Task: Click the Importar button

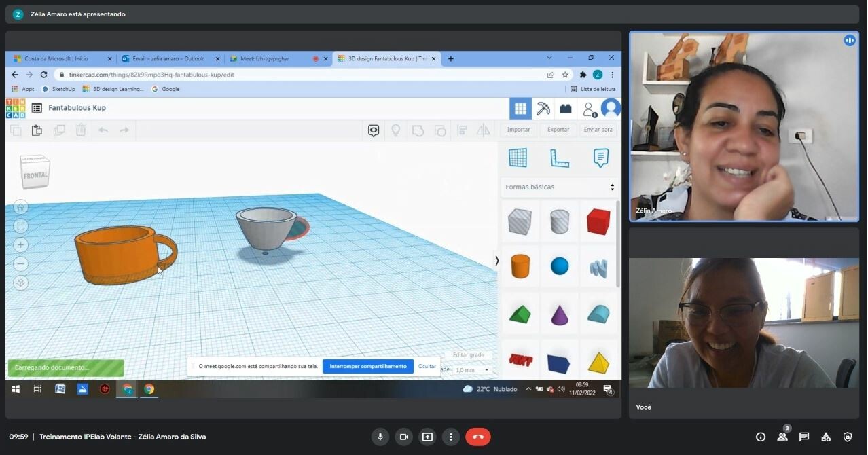Action: pos(519,130)
